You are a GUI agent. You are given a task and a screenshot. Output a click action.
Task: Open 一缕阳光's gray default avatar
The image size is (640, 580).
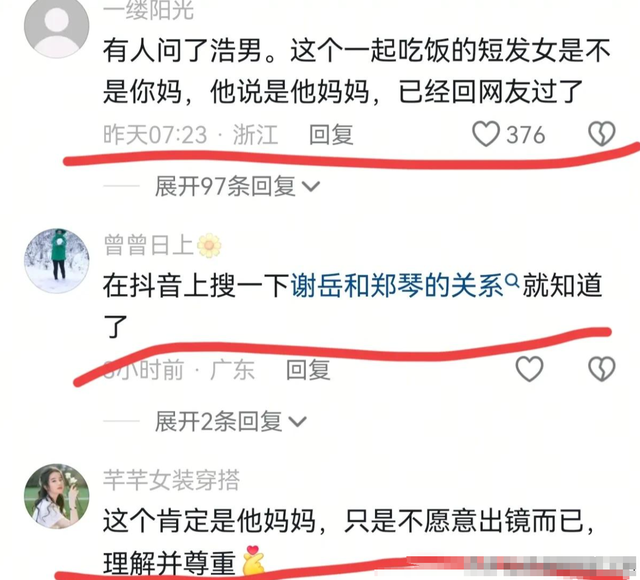[56, 27]
